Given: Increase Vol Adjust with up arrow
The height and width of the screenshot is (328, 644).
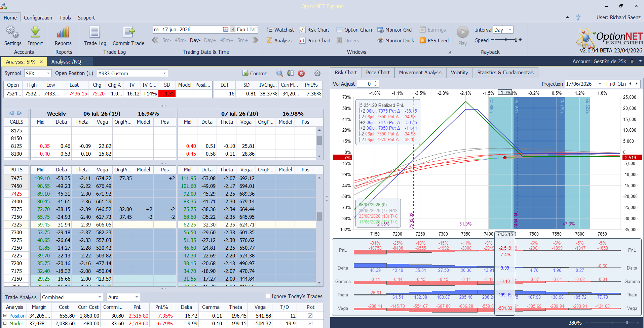Looking at the screenshot, I should point(376,82).
